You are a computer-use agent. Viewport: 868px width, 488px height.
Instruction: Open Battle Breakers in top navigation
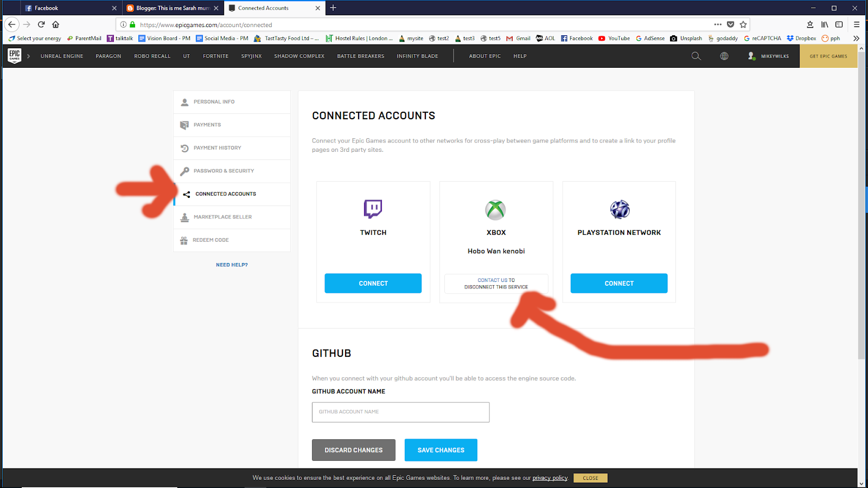[361, 56]
